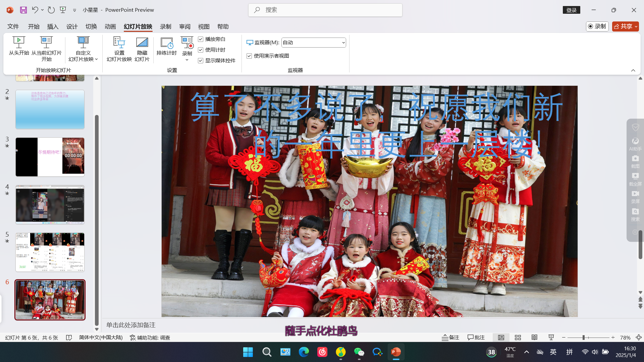Open Set Up Slide Show settings
The width and height of the screenshot is (644, 362).
[119, 43]
